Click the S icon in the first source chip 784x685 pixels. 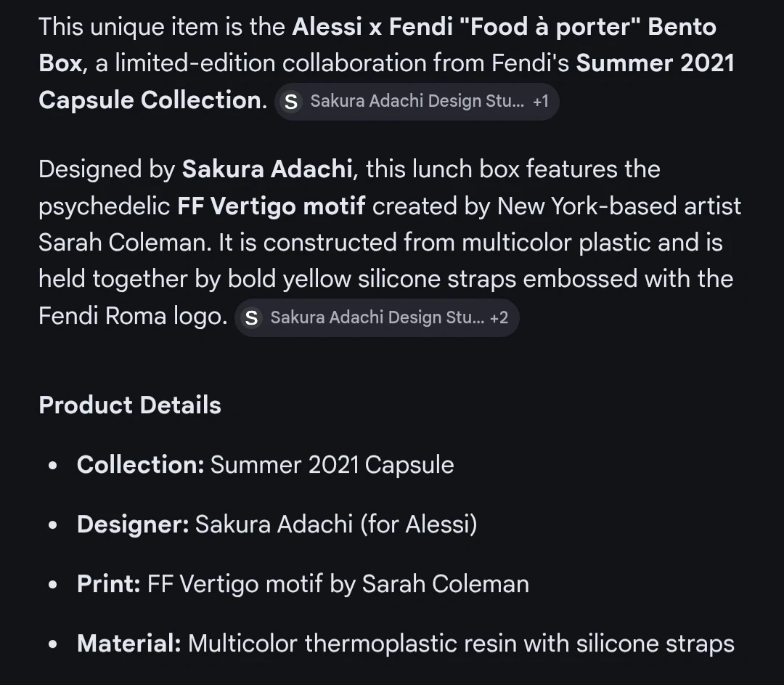[291, 102]
